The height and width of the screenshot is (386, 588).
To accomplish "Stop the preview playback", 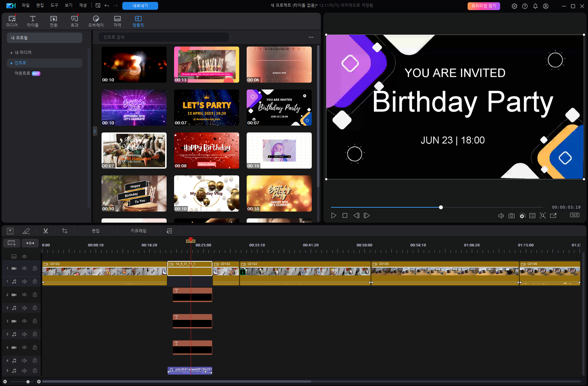I will [x=345, y=215].
